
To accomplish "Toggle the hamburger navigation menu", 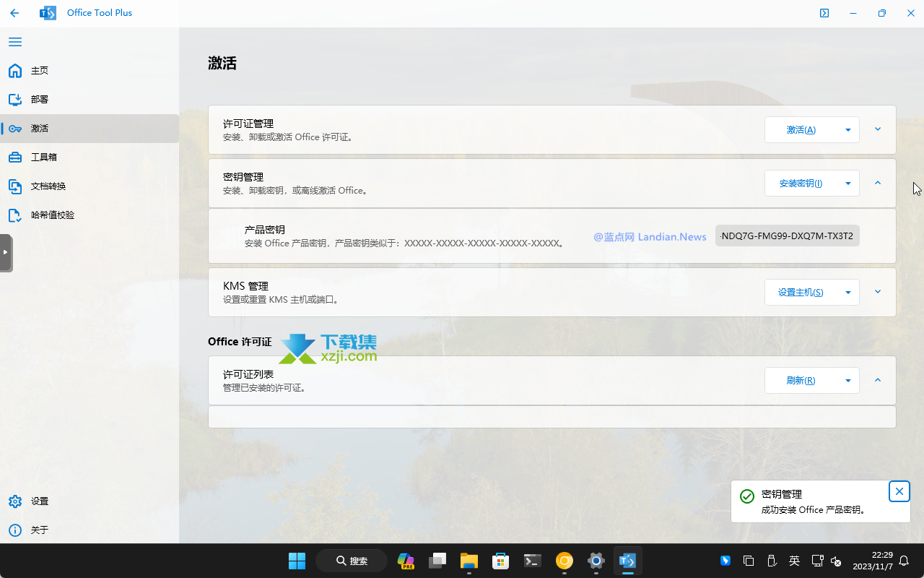I will [x=15, y=42].
